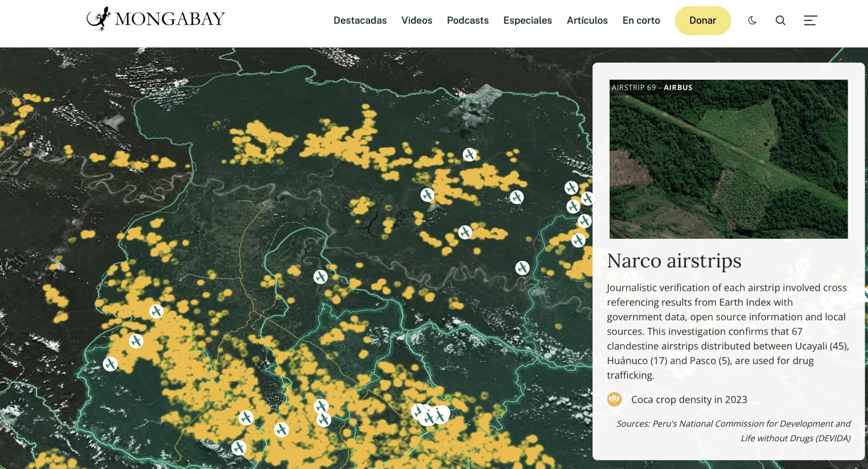Click the lone airstrip marker inside the central river loop

(x=320, y=277)
